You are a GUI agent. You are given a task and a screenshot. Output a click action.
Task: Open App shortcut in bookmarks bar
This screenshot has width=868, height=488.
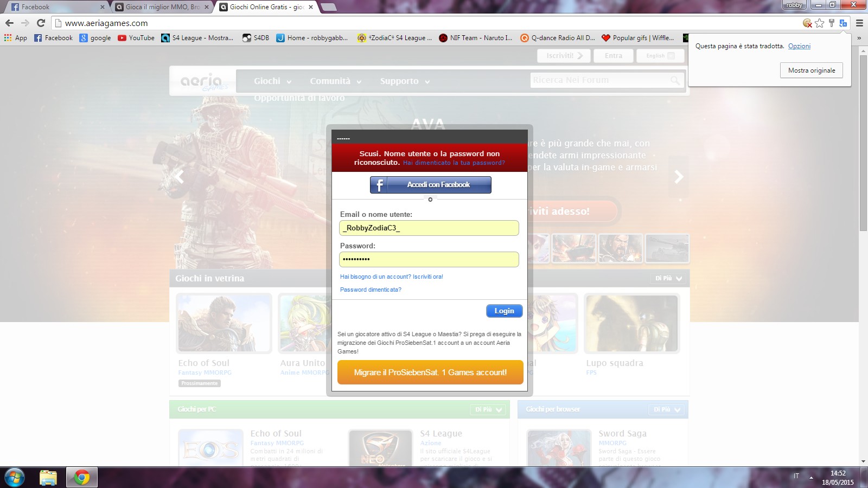pos(15,38)
